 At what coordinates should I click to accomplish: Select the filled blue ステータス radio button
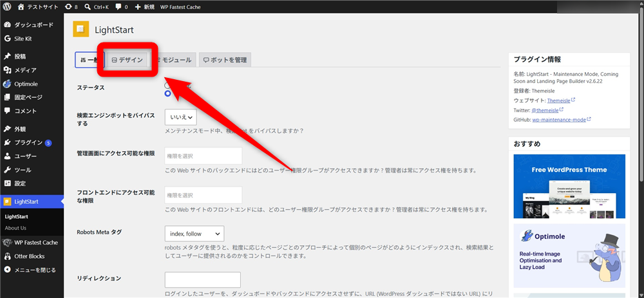(x=167, y=93)
